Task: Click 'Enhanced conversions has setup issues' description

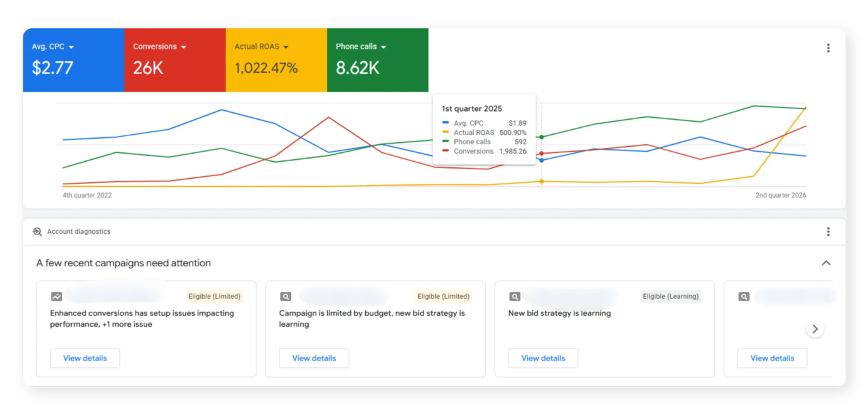Action: pos(142,319)
